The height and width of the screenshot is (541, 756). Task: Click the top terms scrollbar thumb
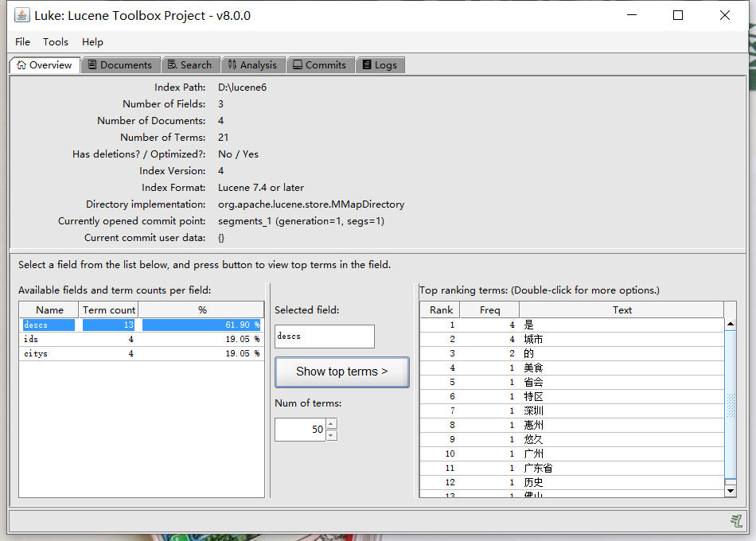pyautogui.click(x=731, y=405)
